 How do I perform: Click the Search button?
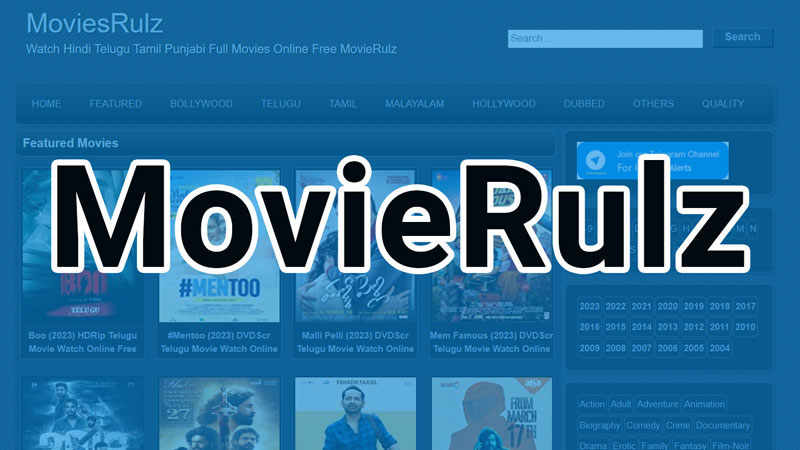pos(742,37)
